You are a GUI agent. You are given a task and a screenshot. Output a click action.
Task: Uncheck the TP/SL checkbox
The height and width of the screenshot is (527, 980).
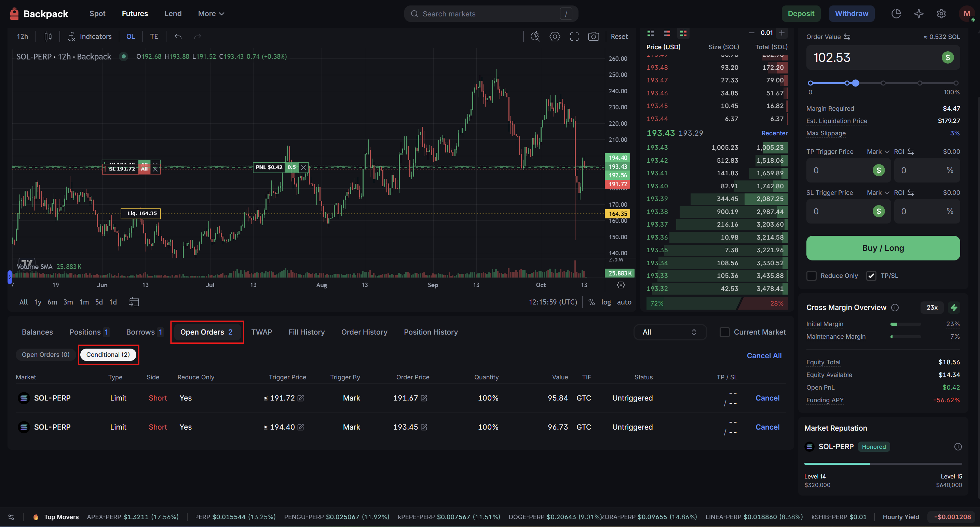[871, 275]
